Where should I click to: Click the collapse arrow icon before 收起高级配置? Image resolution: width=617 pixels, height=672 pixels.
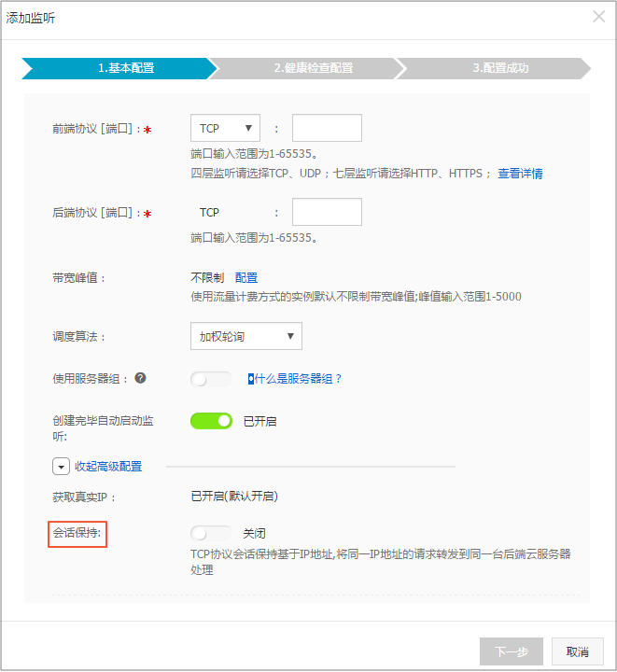click(x=61, y=466)
